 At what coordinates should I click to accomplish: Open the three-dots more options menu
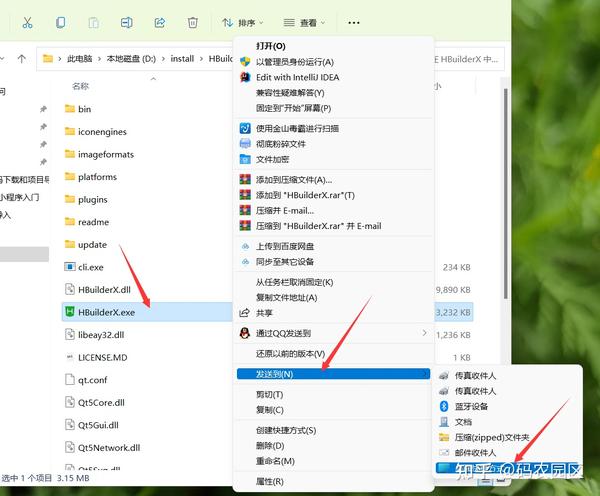(354, 23)
